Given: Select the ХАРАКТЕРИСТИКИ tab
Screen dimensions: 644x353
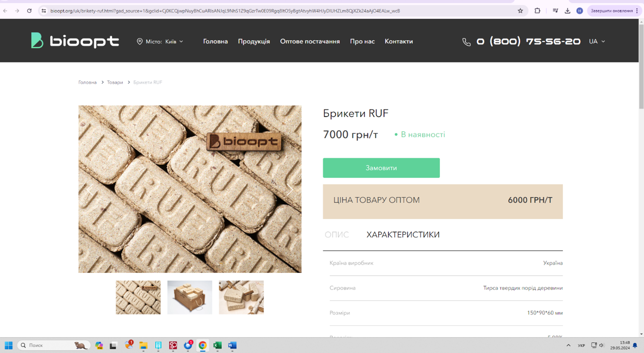Looking at the screenshot, I should tap(403, 235).
